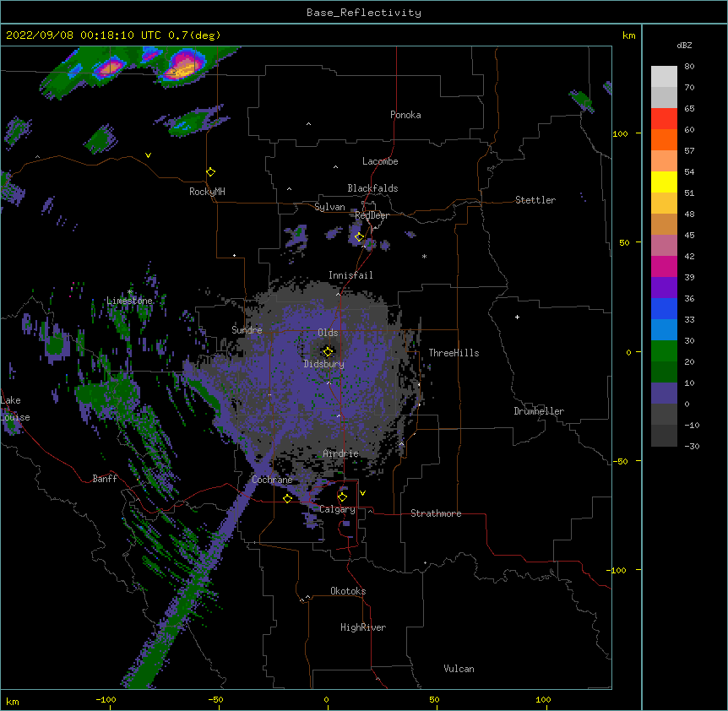This screenshot has height=711, width=728.
Task: Click the Base_Reflectivity title
Action: pos(364,13)
